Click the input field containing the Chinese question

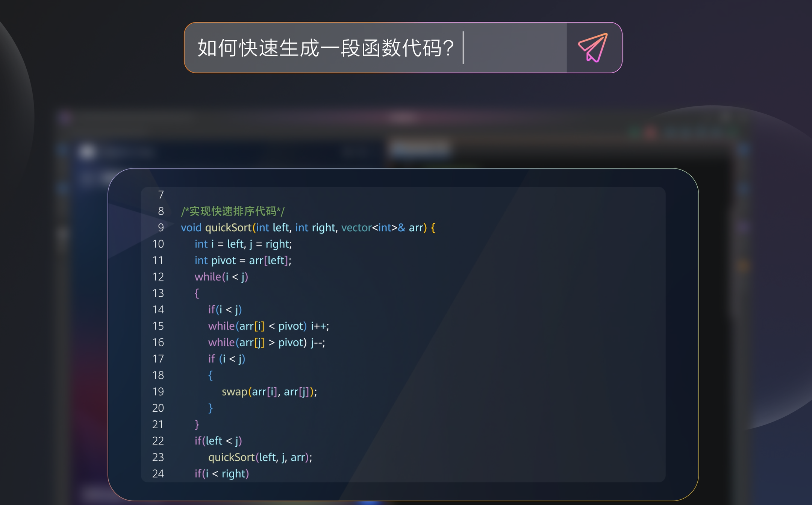pyautogui.click(x=338, y=48)
